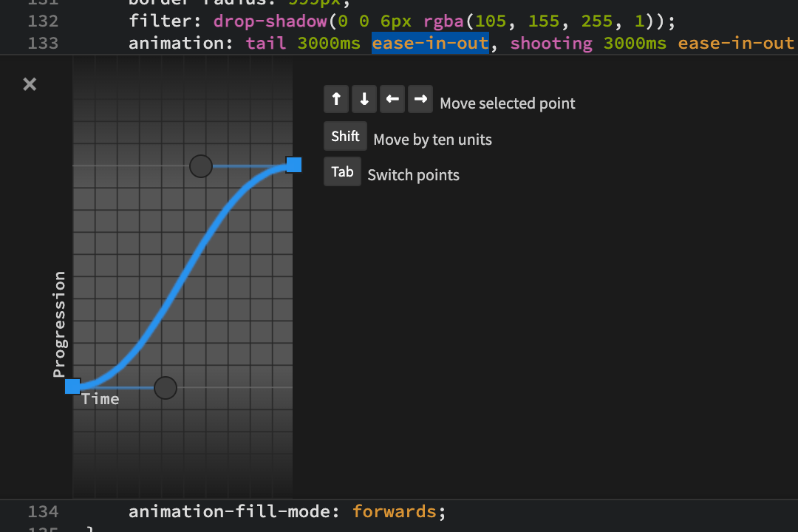Click the blue curve end point square

293,165
